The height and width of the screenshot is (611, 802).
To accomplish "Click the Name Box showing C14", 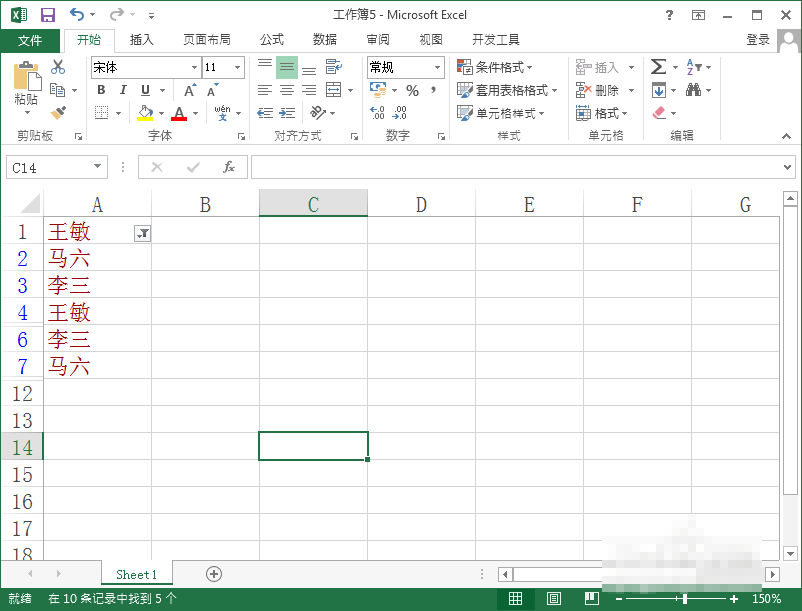I will [x=50, y=167].
